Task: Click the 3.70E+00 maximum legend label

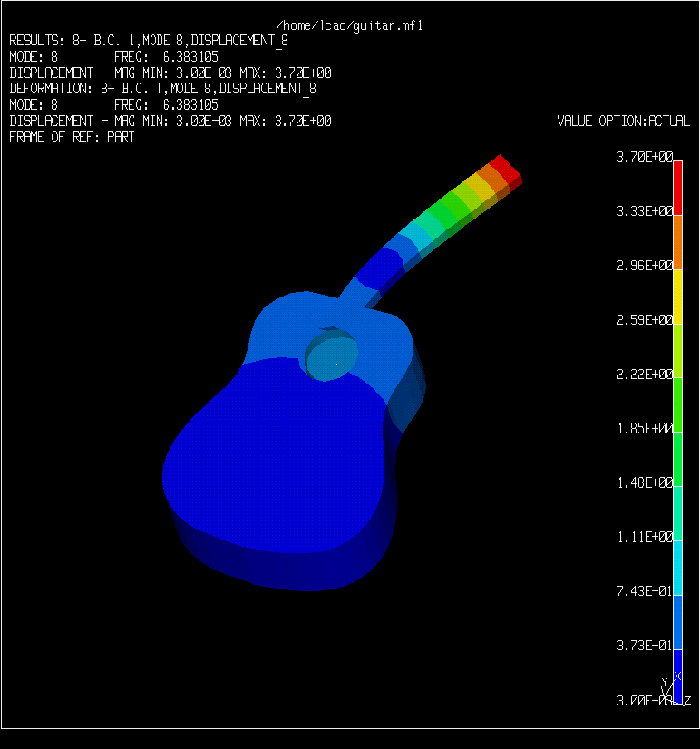Action: tap(645, 157)
